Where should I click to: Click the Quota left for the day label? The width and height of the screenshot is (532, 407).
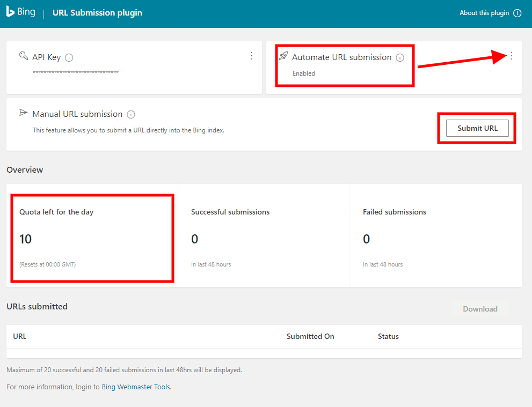pos(56,212)
